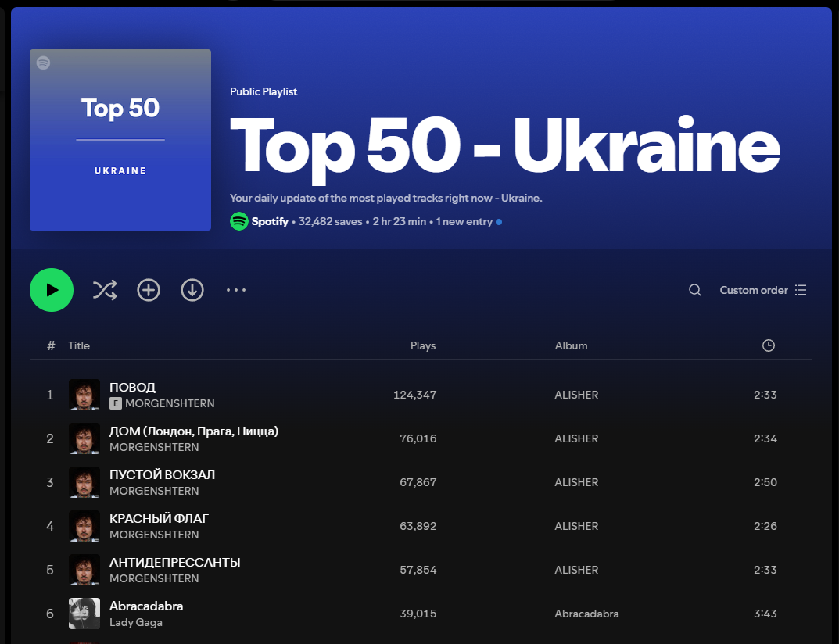This screenshot has height=644, width=839.
Task: Save playlist with the plus circle icon
Action: (x=149, y=290)
